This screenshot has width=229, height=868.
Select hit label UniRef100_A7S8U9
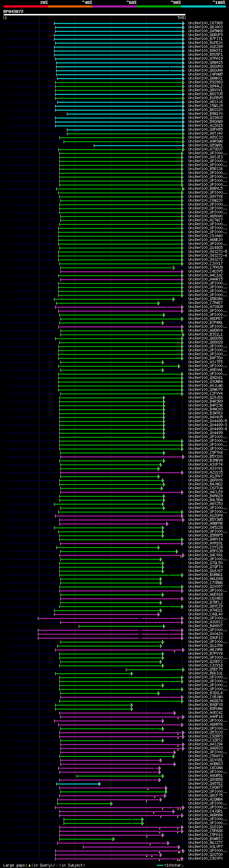[205, 307]
